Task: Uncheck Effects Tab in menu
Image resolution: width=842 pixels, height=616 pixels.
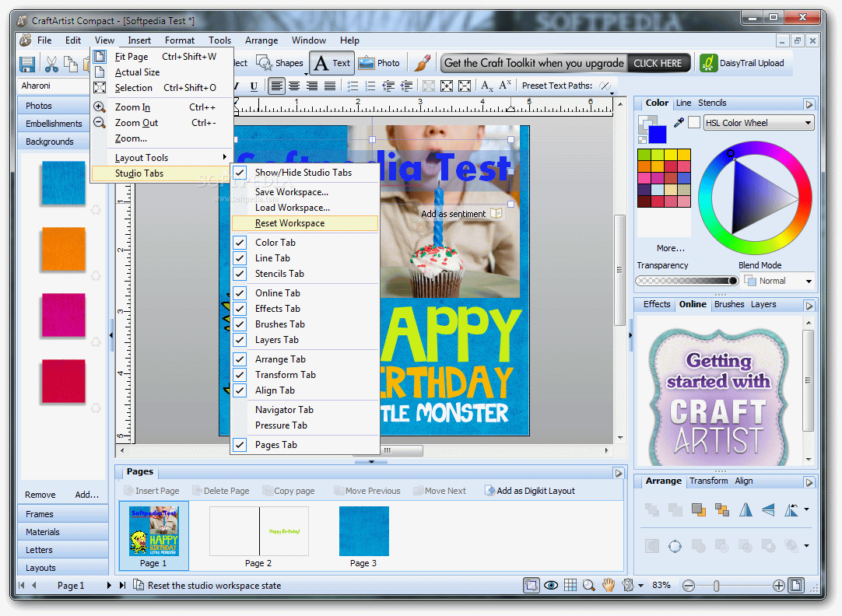Action: point(240,309)
